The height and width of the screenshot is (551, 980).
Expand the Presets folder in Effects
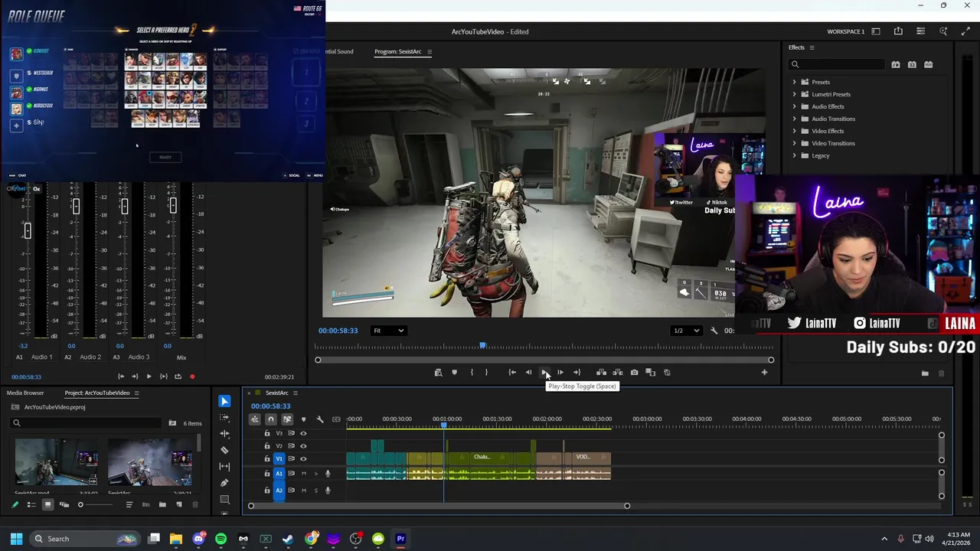coord(794,82)
